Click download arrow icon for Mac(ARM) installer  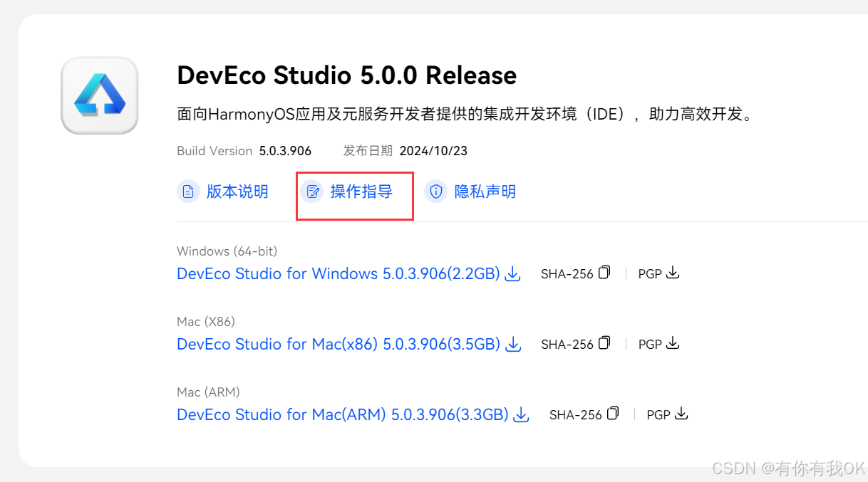pyautogui.click(x=521, y=415)
